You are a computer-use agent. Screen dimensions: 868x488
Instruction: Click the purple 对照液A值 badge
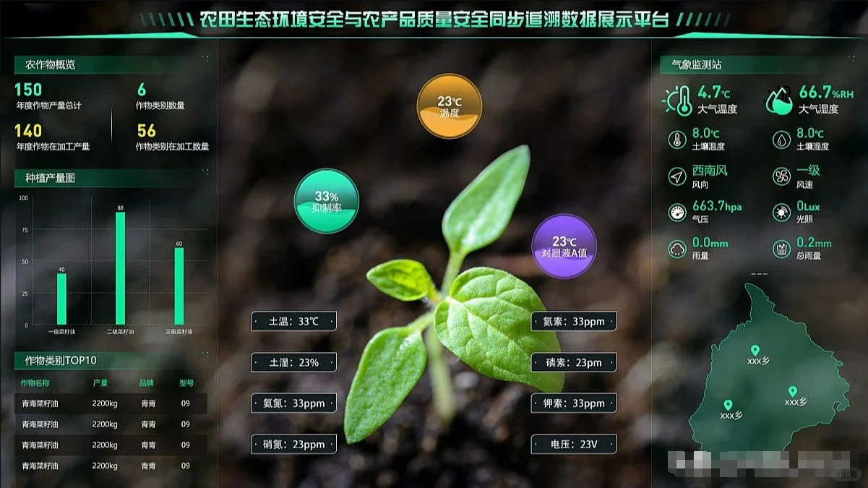[x=564, y=247]
